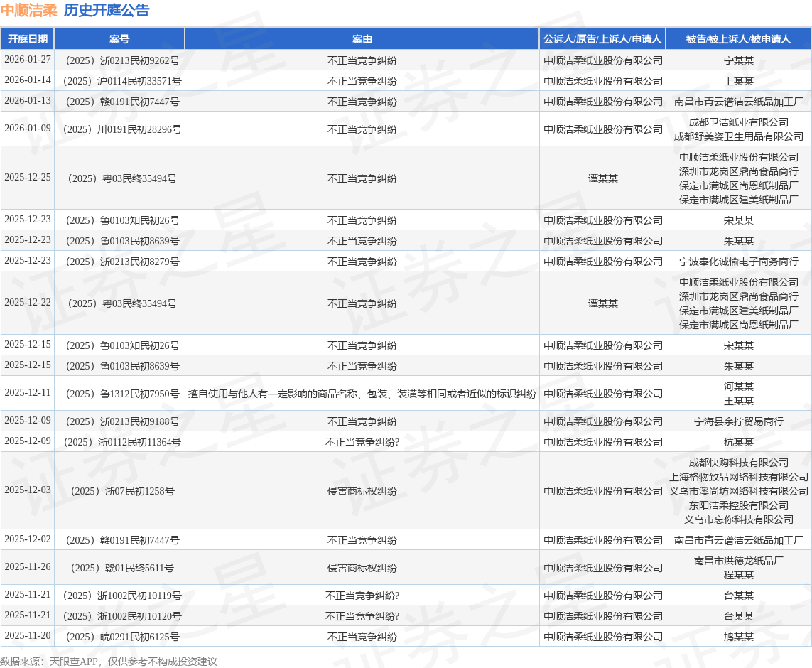Click date cell 2025-12-03

point(28,490)
